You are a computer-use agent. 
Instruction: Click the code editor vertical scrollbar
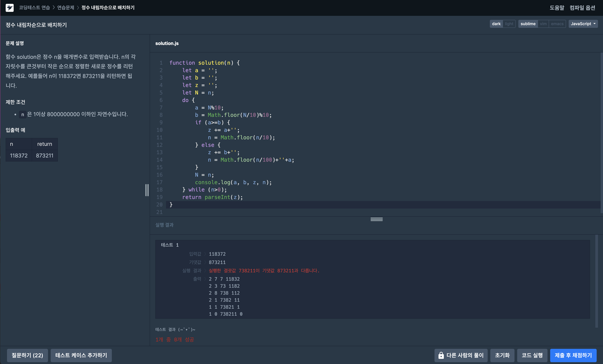point(601,133)
